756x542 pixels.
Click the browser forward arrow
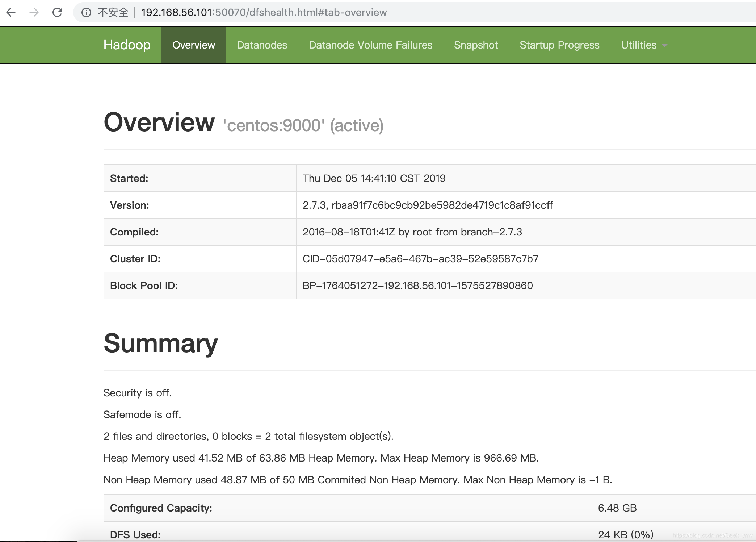tap(34, 13)
